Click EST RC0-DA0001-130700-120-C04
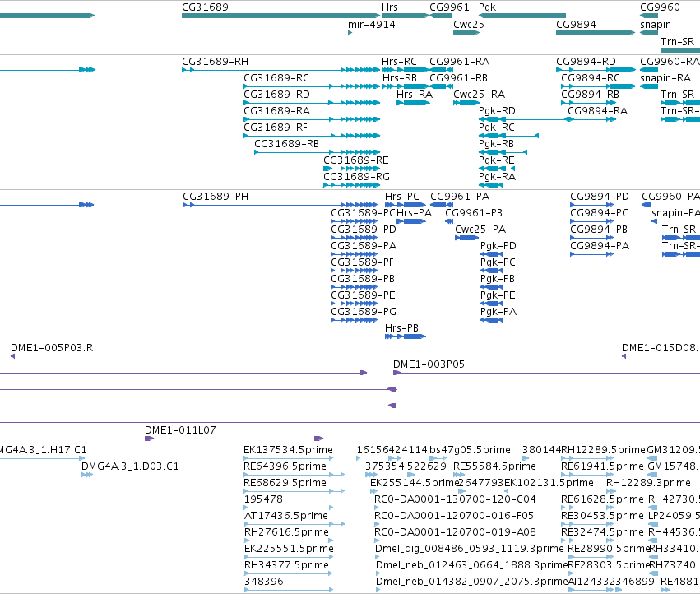This screenshot has width=700, height=594. [377, 508]
